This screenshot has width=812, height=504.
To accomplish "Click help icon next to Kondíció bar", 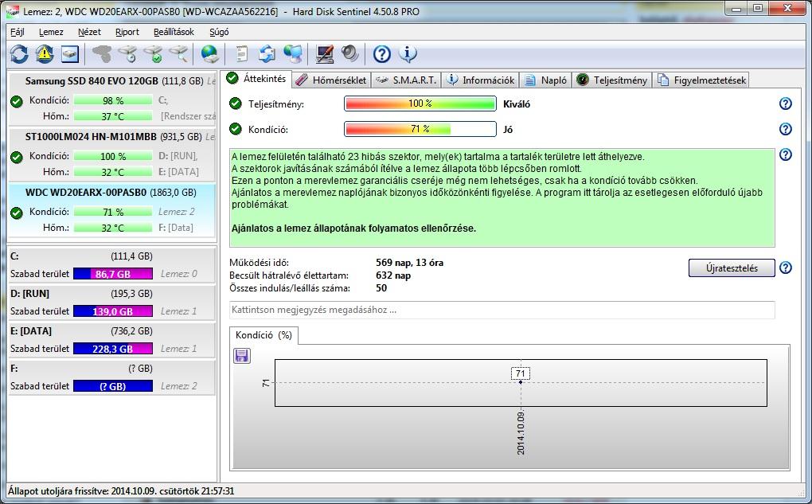I will tap(786, 129).
